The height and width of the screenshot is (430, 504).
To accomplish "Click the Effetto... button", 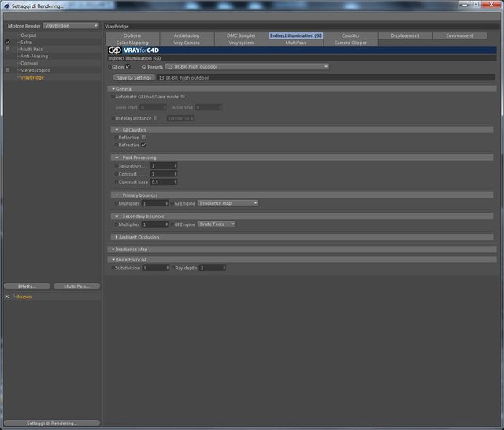I will click(x=28, y=287).
